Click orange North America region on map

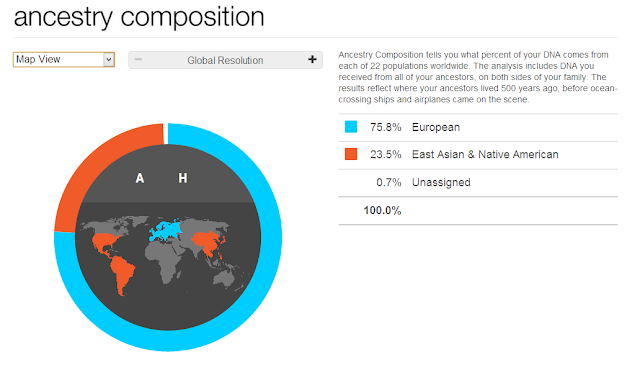pyautogui.click(x=103, y=242)
